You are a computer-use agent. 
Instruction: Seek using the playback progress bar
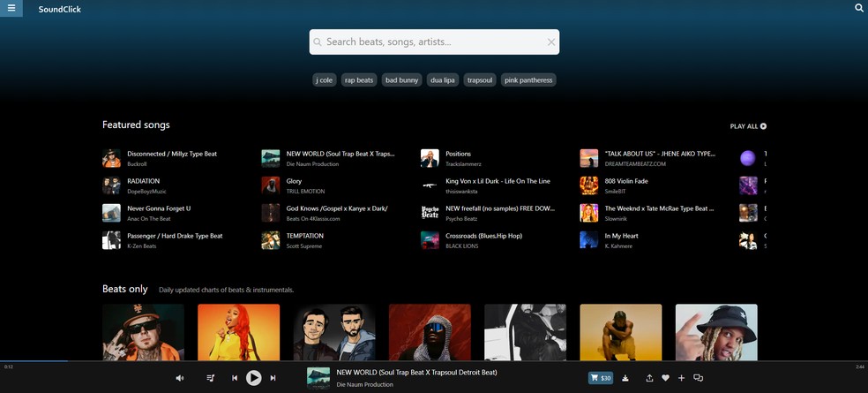(434, 361)
